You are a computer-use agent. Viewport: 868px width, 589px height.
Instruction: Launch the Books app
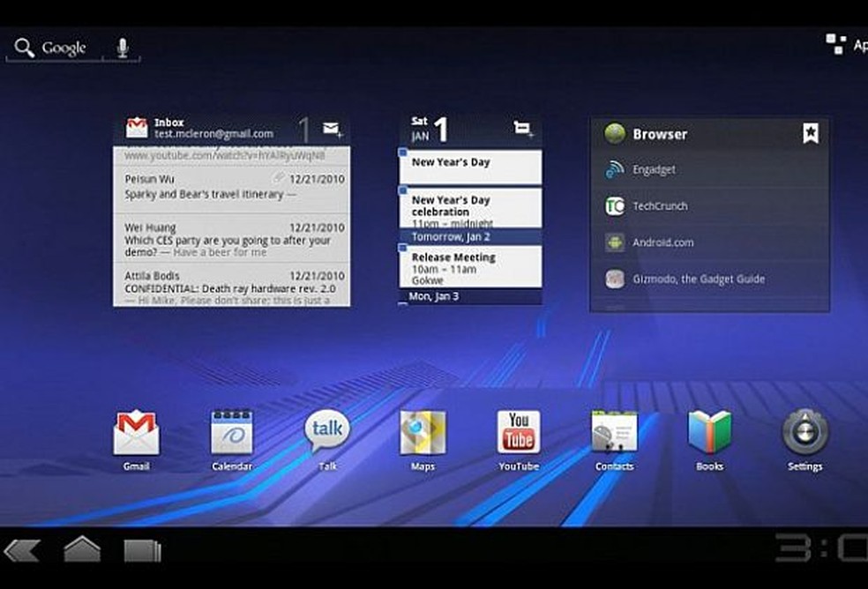coord(709,432)
